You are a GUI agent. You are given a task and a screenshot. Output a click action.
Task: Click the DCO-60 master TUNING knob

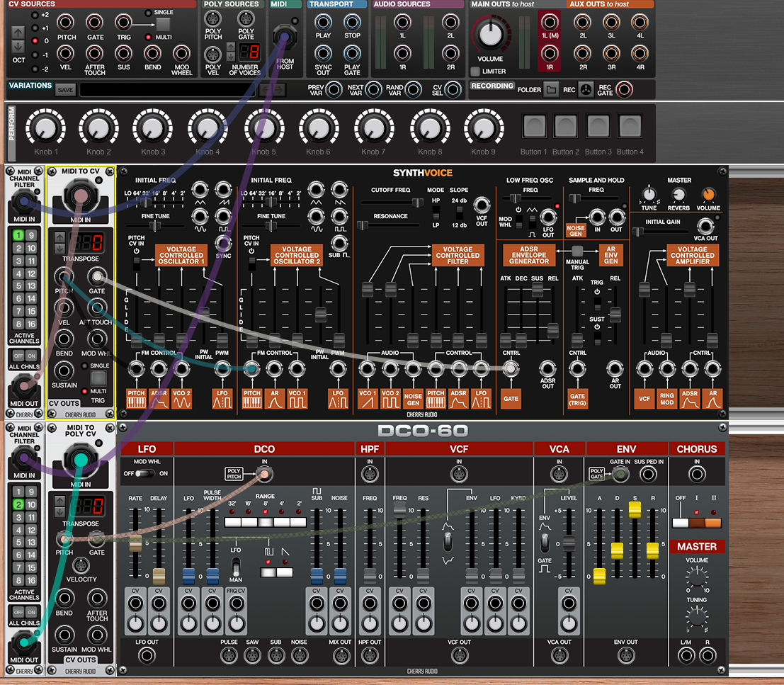pos(696,616)
